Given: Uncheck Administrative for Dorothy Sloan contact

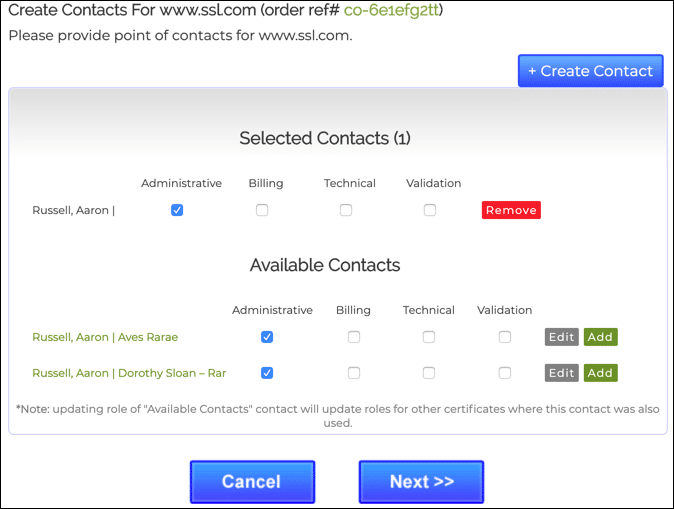Looking at the screenshot, I should (267, 373).
